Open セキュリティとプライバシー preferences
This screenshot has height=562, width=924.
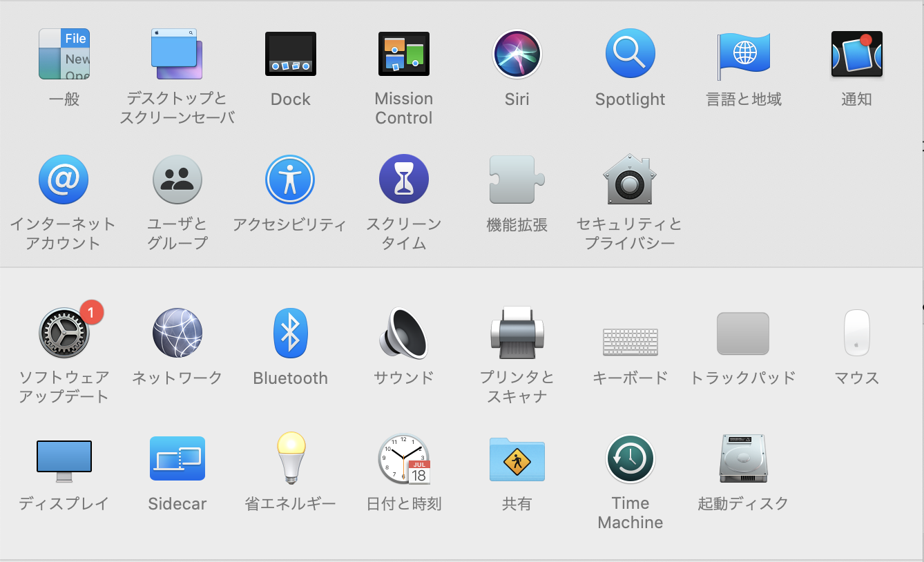click(629, 180)
